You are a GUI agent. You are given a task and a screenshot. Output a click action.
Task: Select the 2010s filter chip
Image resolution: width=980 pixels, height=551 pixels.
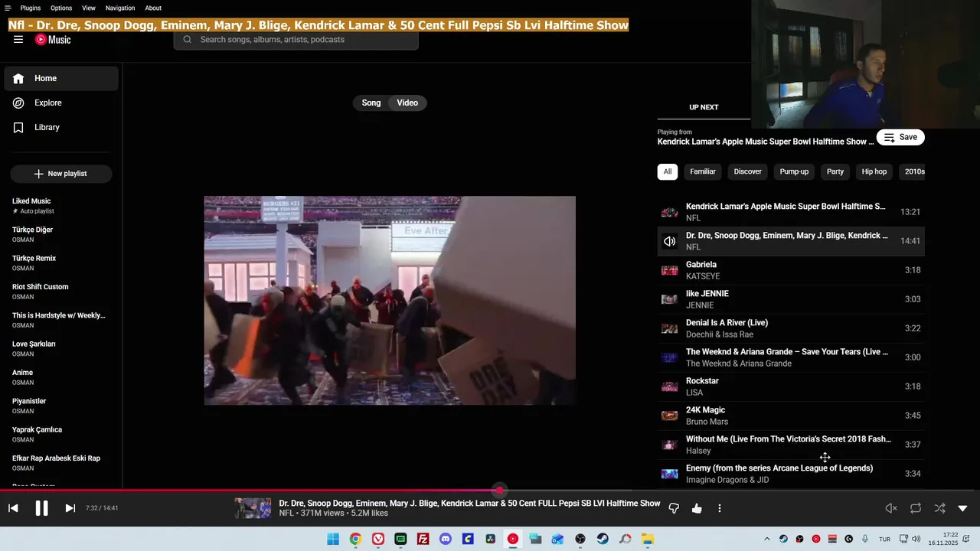pos(914,171)
